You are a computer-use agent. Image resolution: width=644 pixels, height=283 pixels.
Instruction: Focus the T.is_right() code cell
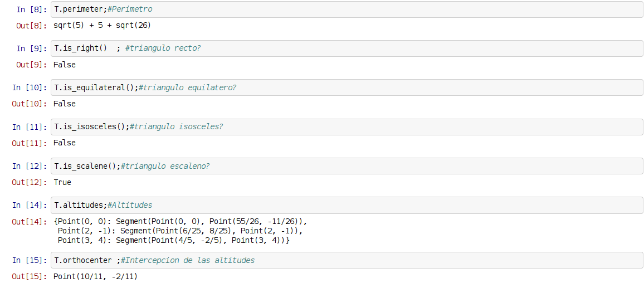pos(345,48)
